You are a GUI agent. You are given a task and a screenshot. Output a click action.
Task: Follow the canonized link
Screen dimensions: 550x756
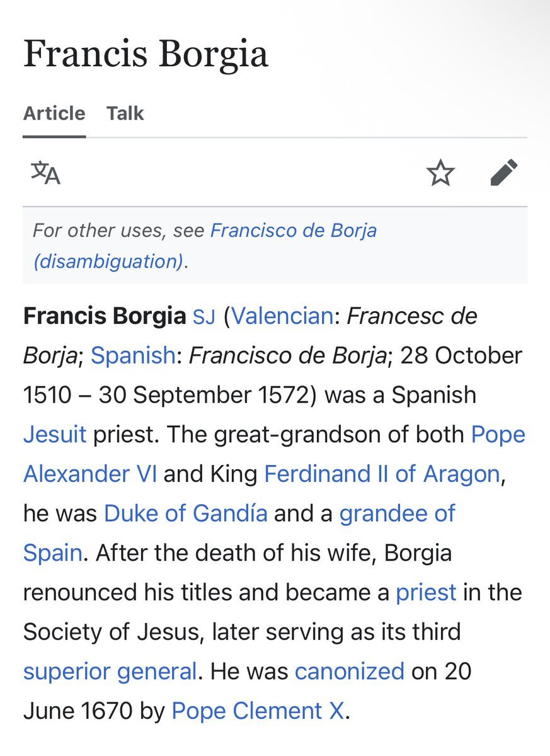[x=350, y=671]
